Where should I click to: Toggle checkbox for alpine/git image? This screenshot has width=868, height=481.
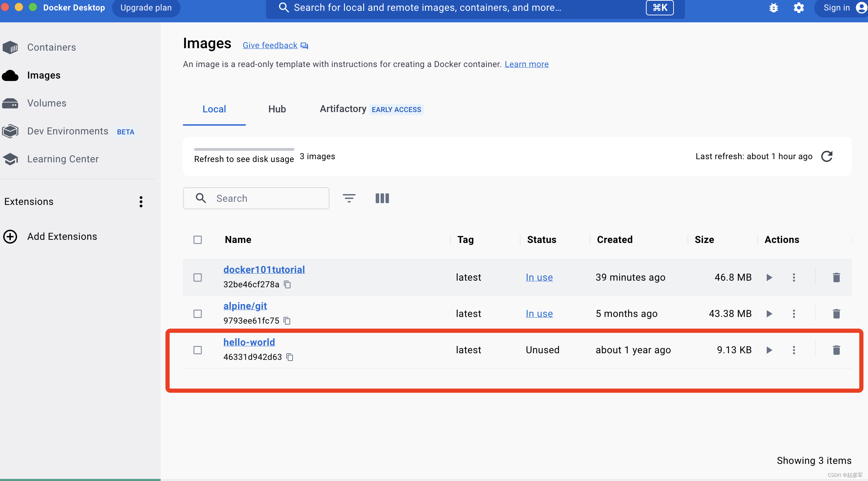pyautogui.click(x=198, y=313)
